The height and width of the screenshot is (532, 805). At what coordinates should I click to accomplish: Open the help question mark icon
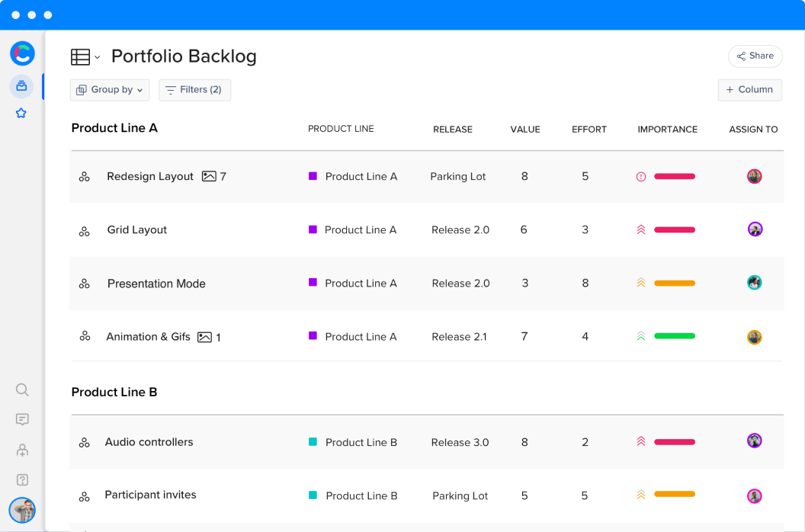pos(22,480)
